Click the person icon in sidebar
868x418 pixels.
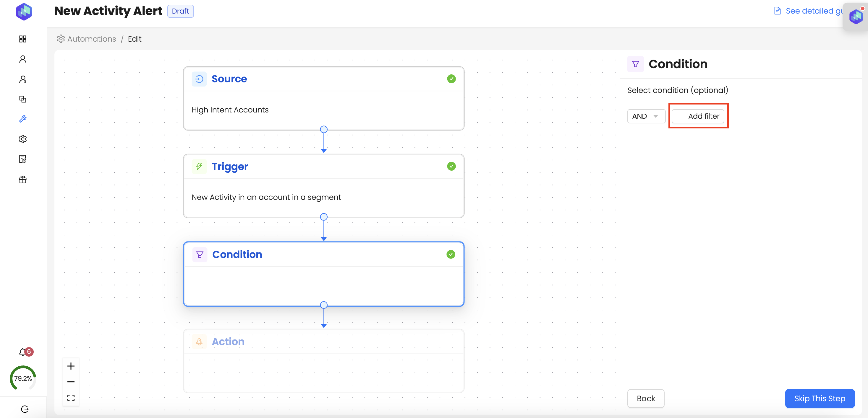(x=22, y=59)
